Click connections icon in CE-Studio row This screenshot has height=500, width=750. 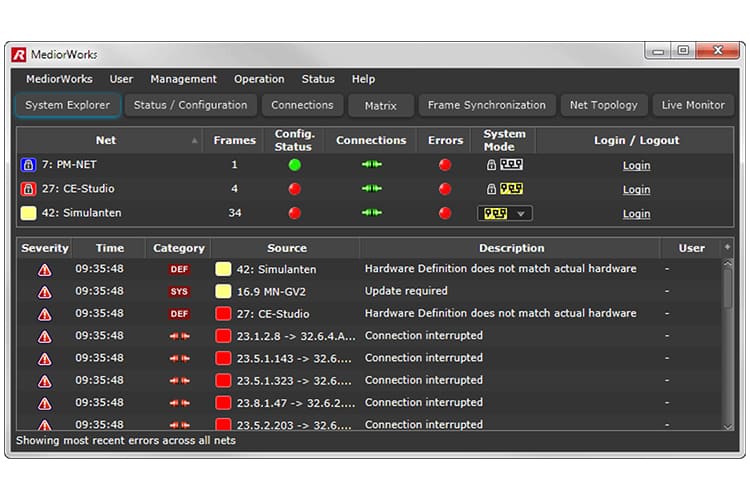pos(372,189)
